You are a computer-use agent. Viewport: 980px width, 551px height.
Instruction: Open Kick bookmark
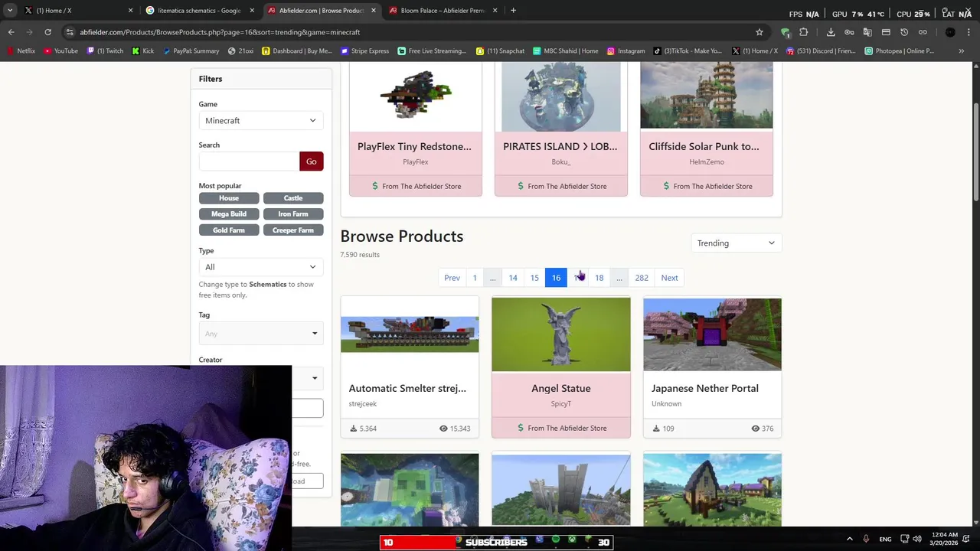coord(142,51)
